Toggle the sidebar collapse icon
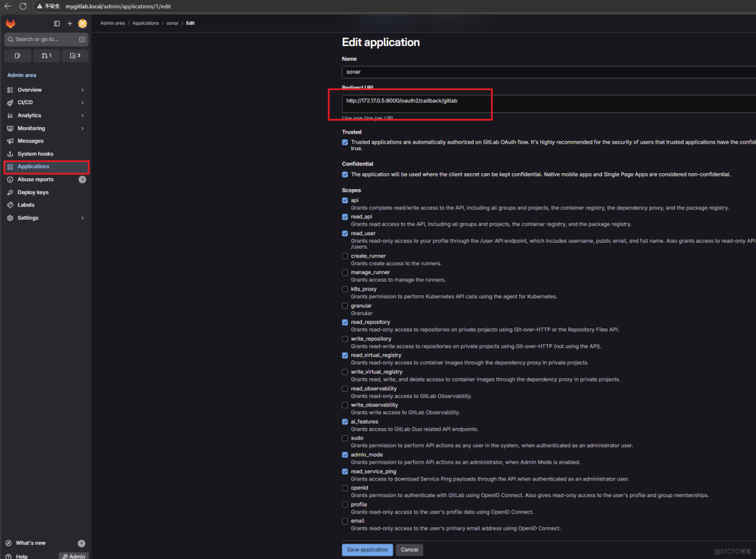 click(56, 23)
